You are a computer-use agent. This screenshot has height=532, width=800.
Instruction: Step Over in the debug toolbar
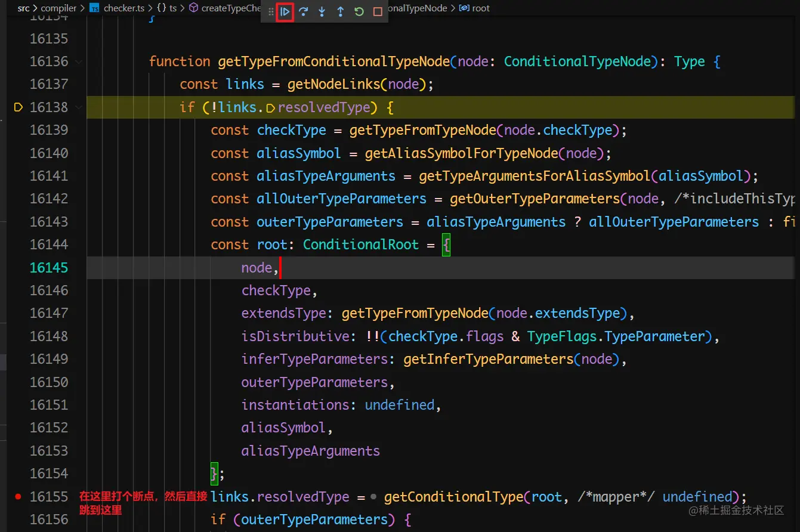click(x=304, y=11)
